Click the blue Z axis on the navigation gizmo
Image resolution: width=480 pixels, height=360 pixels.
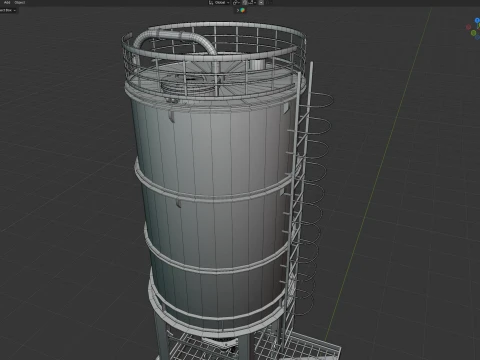[477, 20]
